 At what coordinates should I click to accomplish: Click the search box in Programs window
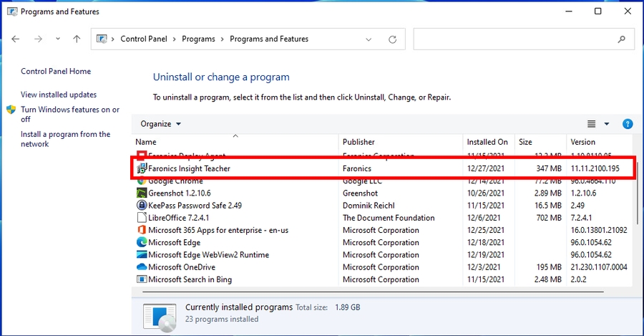pos(524,39)
